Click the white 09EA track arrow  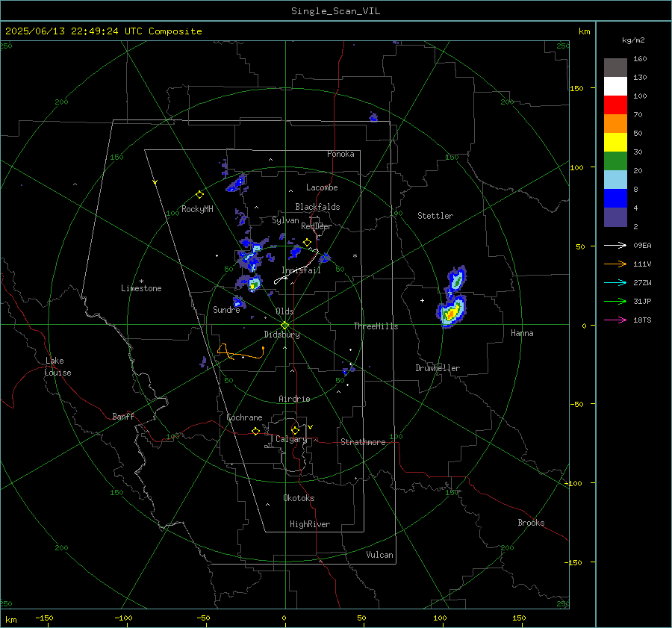click(615, 245)
